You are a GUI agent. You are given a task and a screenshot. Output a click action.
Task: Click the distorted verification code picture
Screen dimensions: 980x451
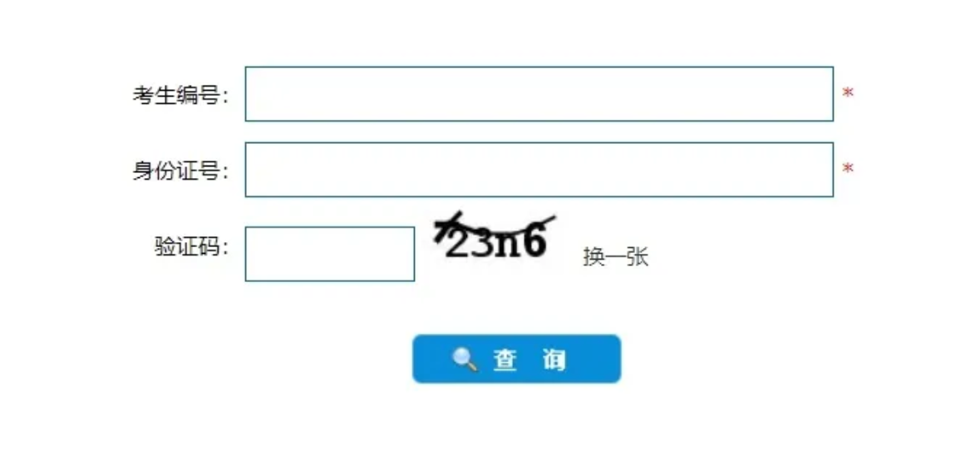pyautogui.click(x=495, y=235)
